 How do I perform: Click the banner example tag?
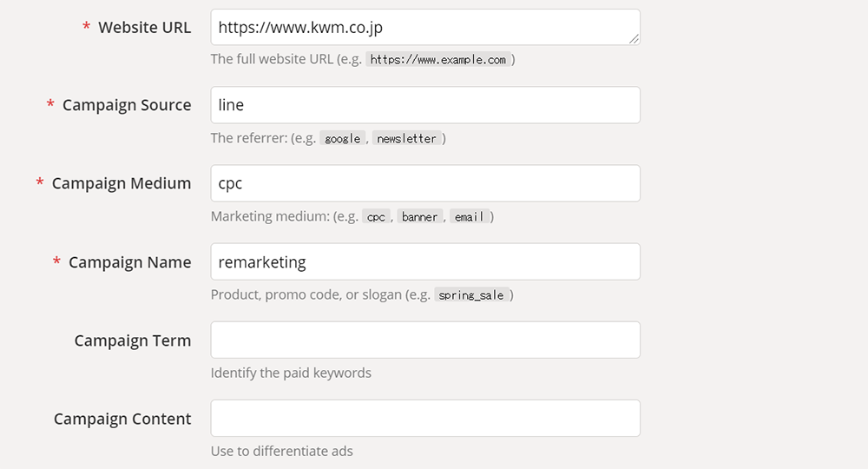click(x=419, y=216)
